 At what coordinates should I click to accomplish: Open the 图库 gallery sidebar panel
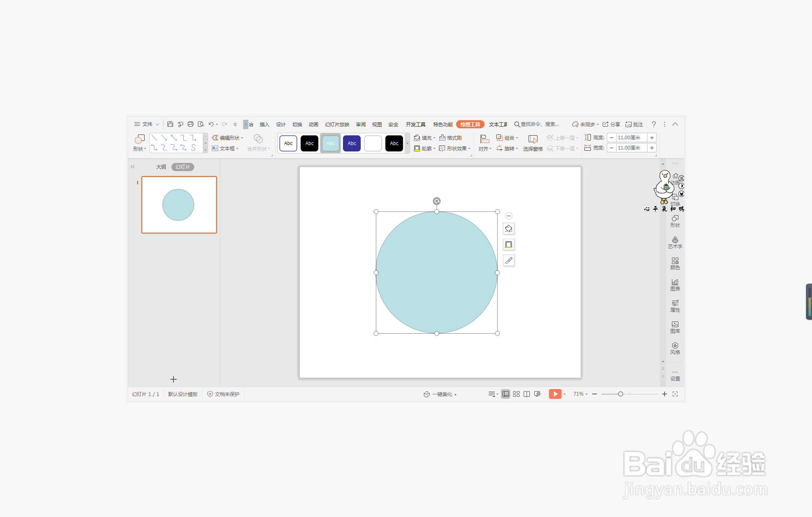tap(675, 327)
